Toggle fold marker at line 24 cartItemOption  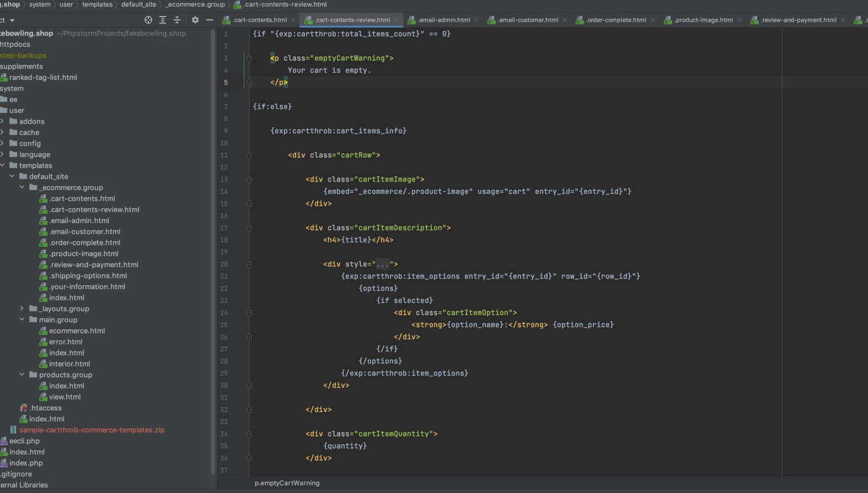tap(249, 313)
